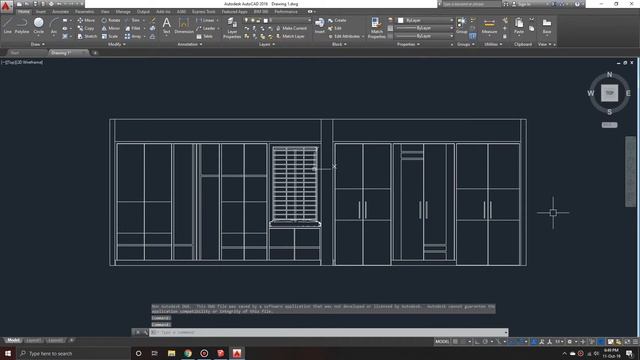640x360 pixels.
Task: Click the new drawing tab plus button
Action: coord(95,53)
